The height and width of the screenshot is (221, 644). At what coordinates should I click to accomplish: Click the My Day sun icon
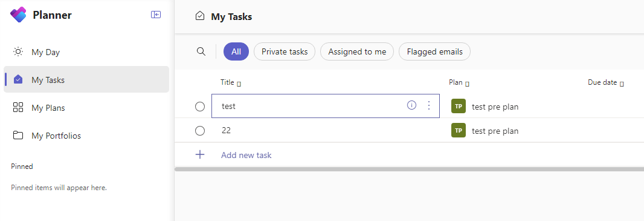18,52
